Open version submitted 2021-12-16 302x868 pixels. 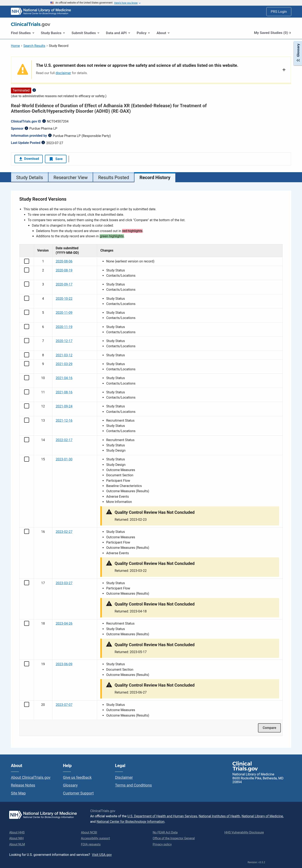(64, 421)
